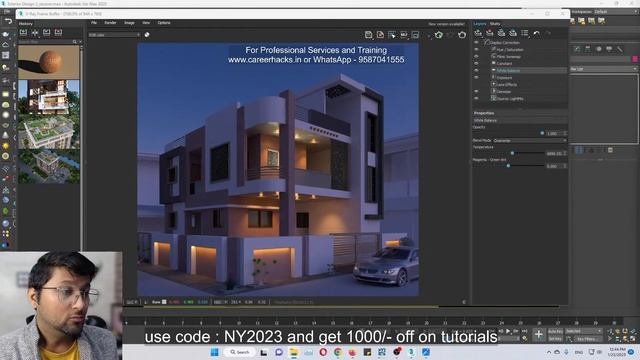Toggle the Exposure layer visibility eye
This screenshot has height=360, width=640.
click(x=476, y=77)
